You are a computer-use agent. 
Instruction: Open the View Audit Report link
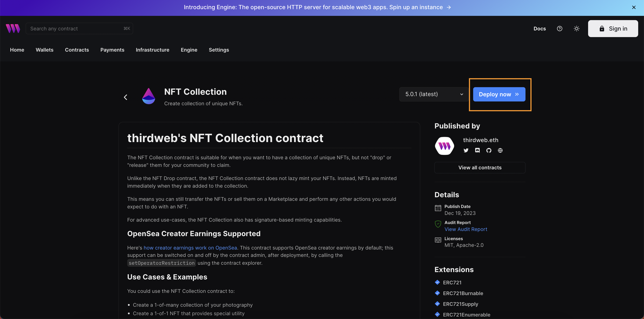coord(466,229)
